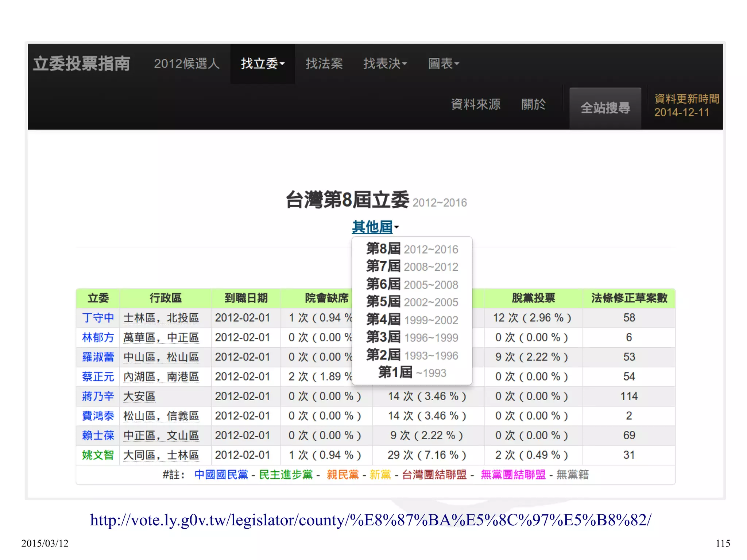
Task: Open the 圖表 dropdown menu
Action: coord(443,64)
